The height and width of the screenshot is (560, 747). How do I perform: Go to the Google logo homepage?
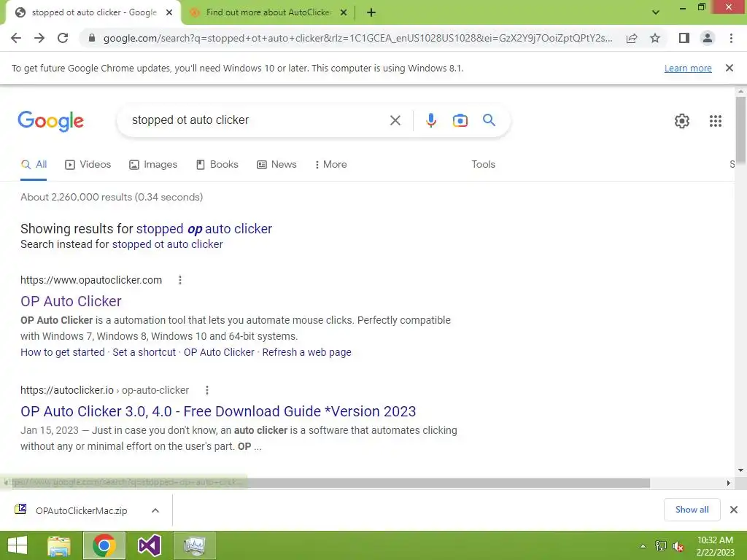[50, 120]
